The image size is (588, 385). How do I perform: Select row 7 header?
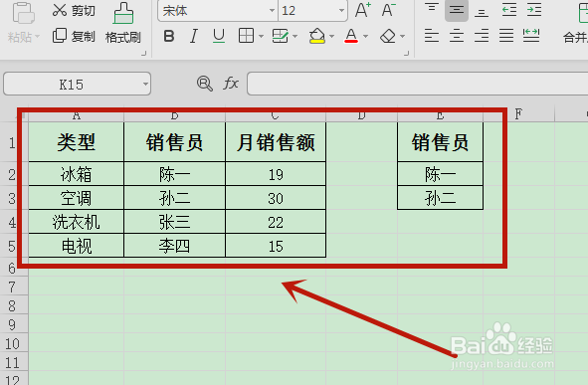(x=14, y=287)
